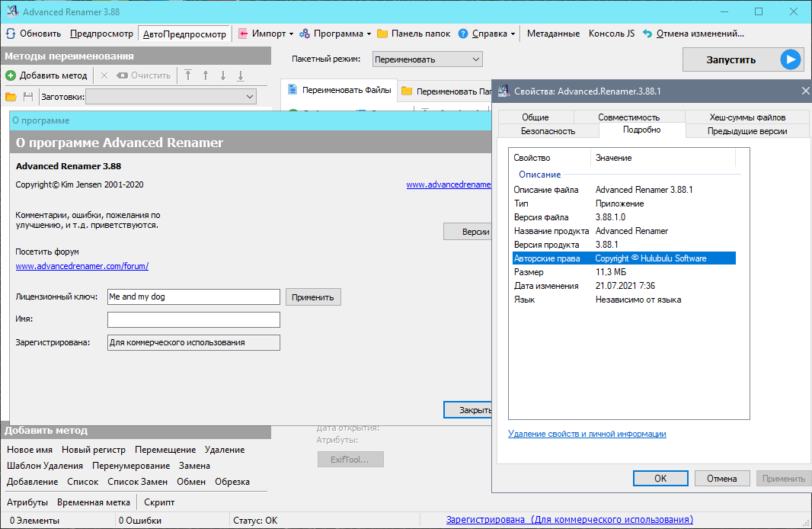
Task: Open presets folder icon near Заготовки
Action: [11, 97]
